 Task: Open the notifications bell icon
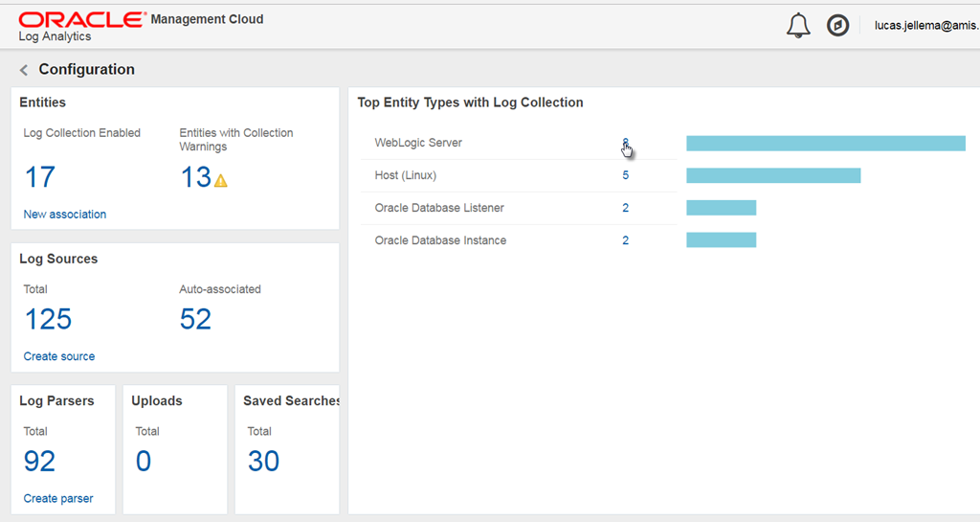(798, 26)
